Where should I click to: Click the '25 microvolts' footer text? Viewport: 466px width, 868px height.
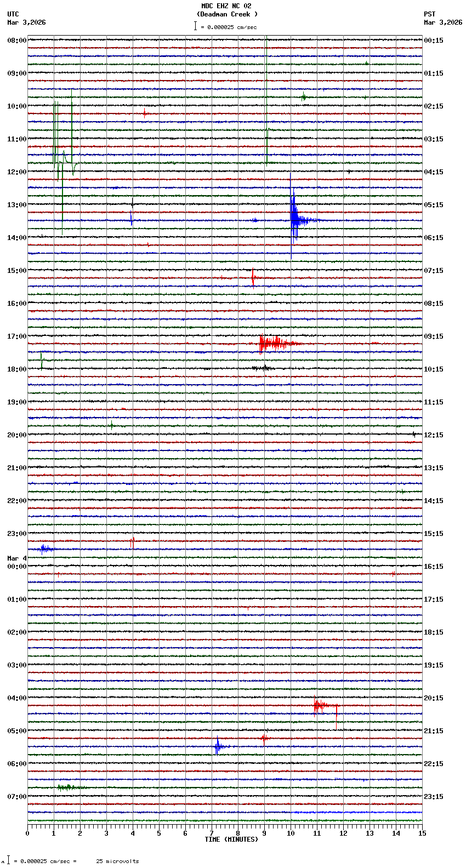point(117,861)
